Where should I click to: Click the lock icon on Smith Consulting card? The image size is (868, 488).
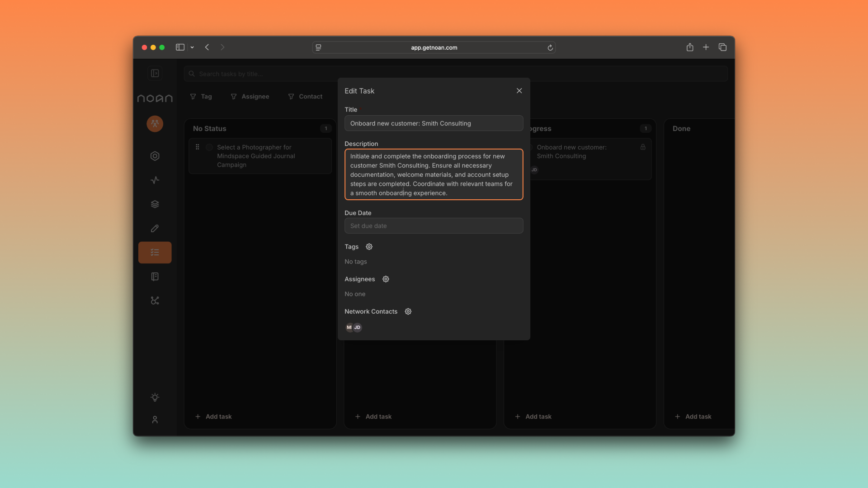[x=642, y=147]
